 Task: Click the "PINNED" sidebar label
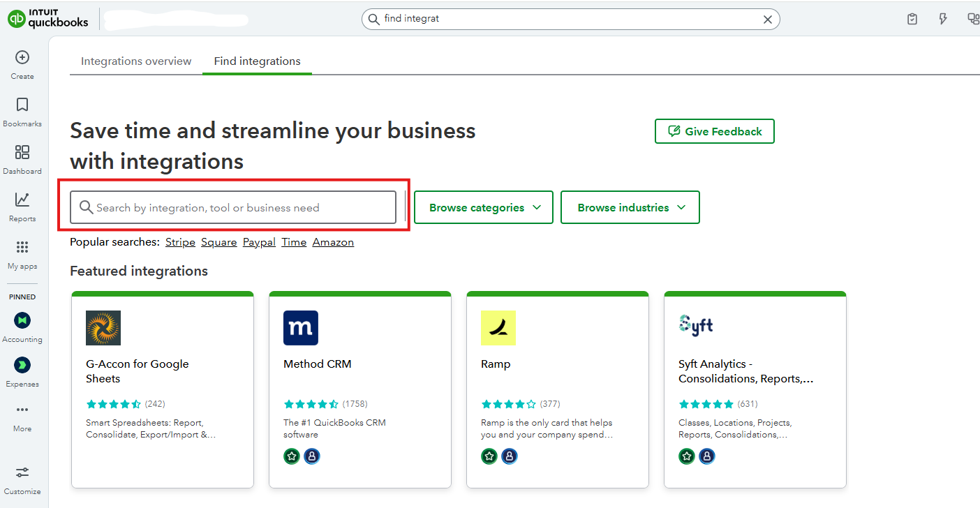[22, 297]
